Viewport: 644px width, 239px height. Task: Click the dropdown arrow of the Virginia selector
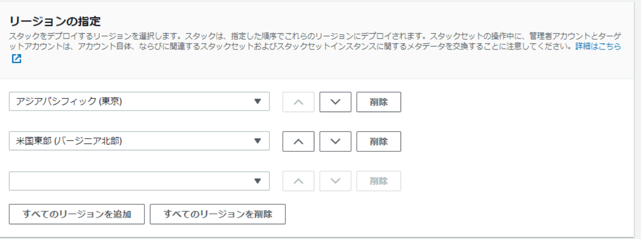(258, 141)
